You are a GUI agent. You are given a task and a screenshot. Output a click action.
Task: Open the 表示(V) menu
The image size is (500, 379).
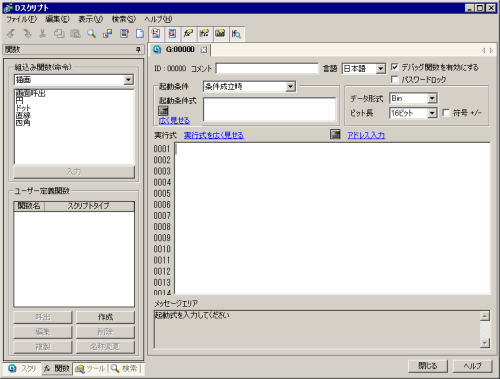point(90,19)
